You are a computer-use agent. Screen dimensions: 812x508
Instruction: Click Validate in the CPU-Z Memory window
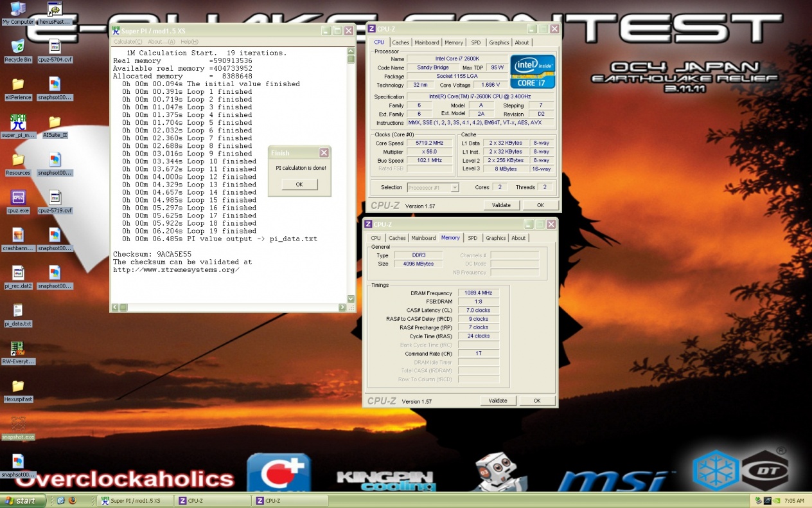(x=498, y=401)
